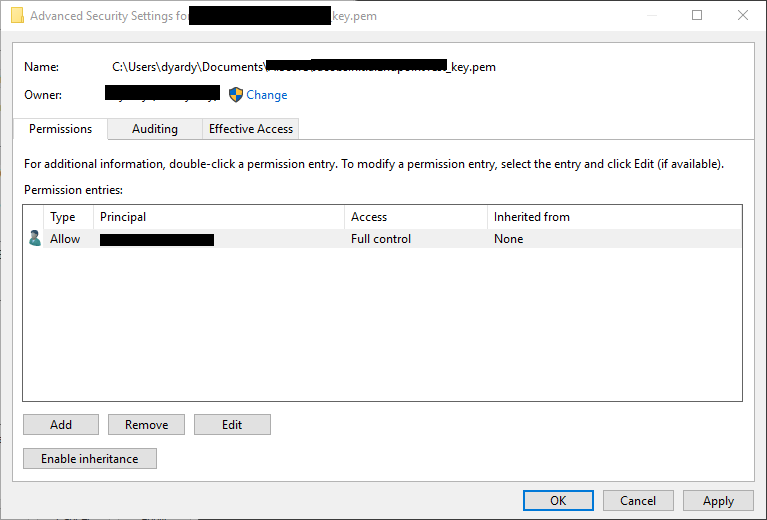
Task: Confirm with the OK button
Action: click(558, 501)
